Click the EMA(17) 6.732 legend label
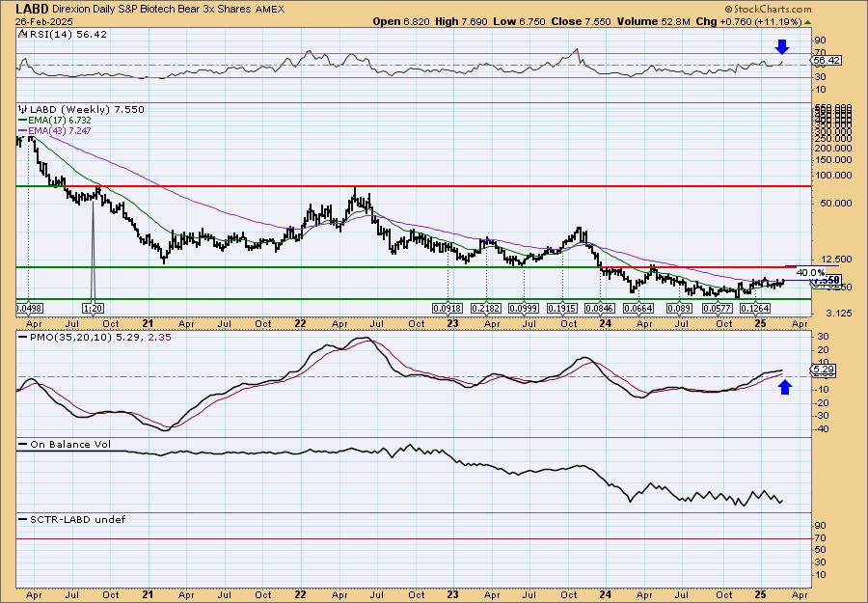868x603 pixels. 60,121
